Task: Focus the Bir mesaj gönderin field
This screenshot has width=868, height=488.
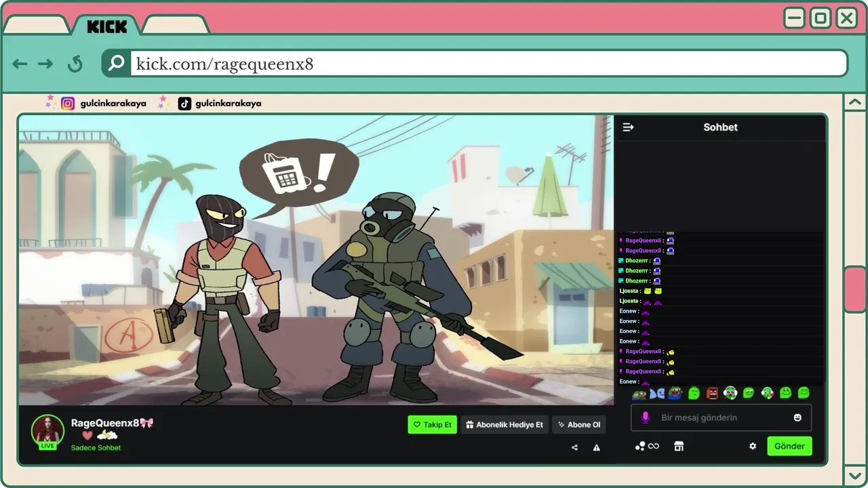Action: pos(721,418)
